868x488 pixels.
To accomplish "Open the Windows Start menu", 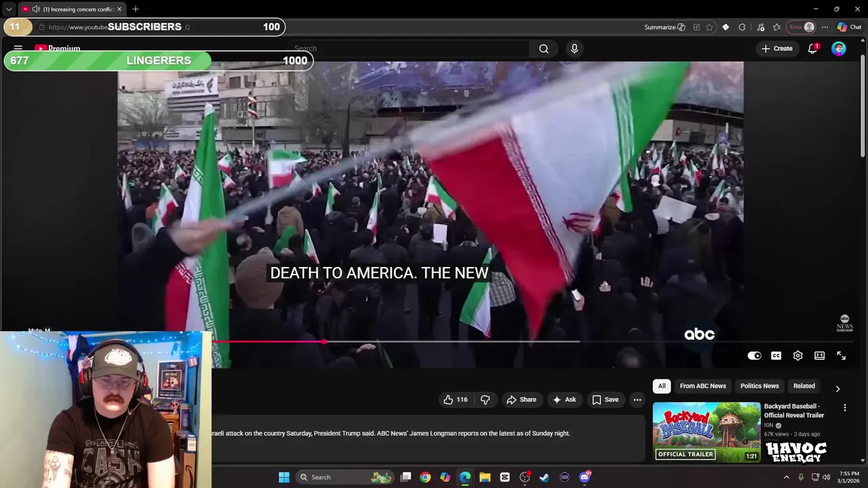I will 284,477.
